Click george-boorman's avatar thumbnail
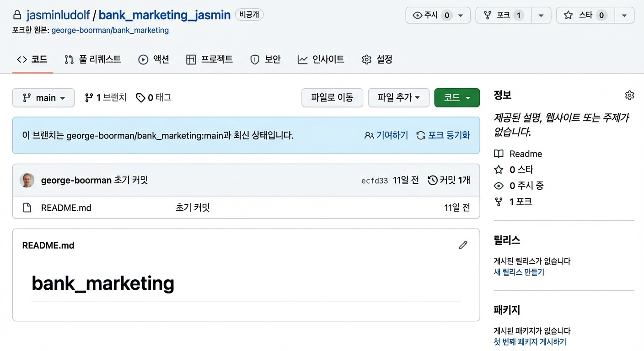The height and width of the screenshot is (351, 644). tap(27, 180)
